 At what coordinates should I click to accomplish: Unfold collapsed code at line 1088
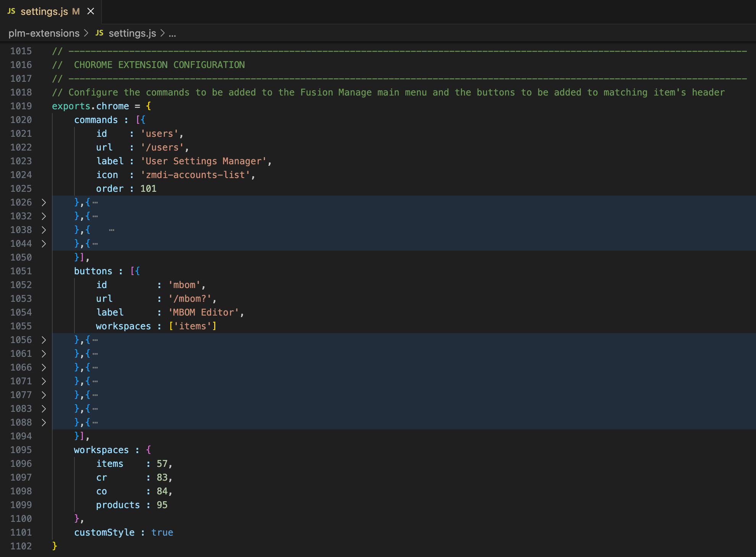pyautogui.click(x=44, y=423)
